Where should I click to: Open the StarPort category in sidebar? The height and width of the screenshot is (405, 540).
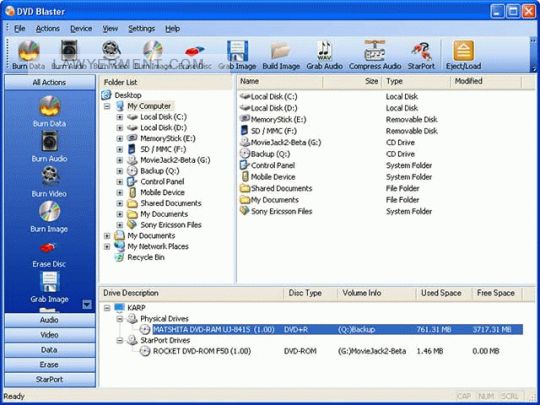50,379
